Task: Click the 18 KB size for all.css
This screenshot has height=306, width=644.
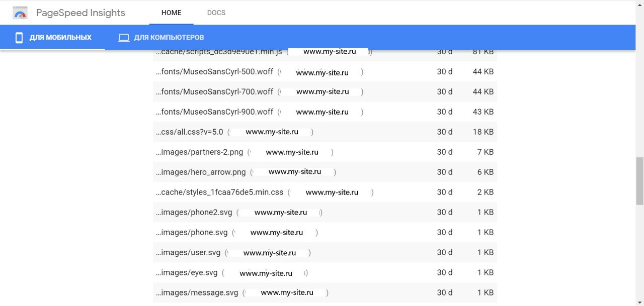Action: (483, 132)
